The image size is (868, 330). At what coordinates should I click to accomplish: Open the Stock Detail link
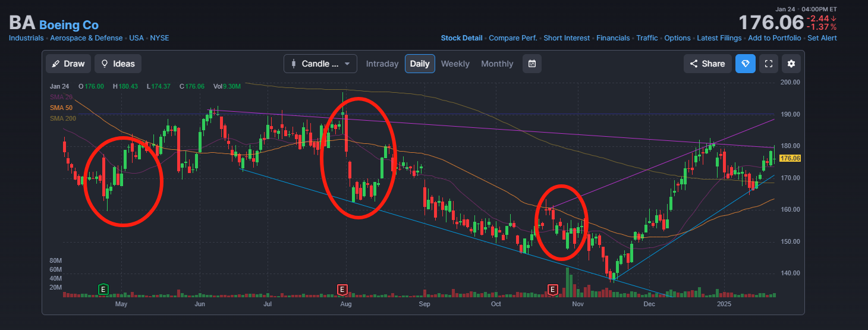point(462,38)
